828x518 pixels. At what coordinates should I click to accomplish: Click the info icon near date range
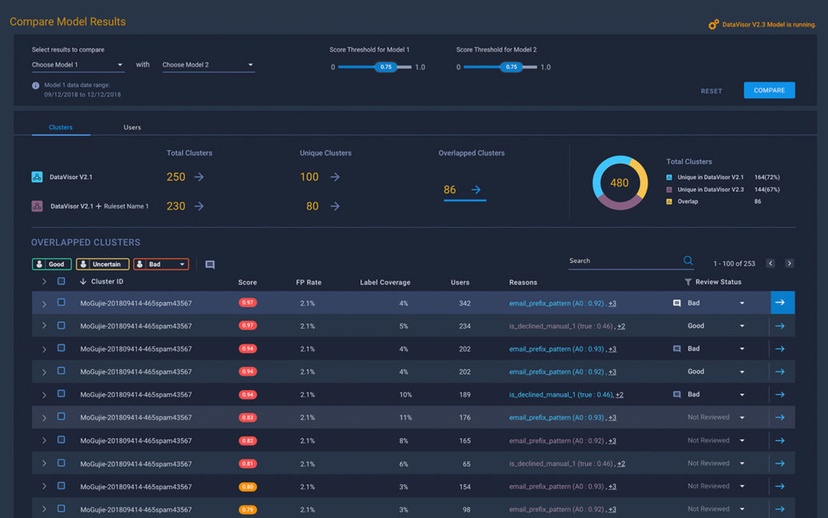tap(35, 86)
